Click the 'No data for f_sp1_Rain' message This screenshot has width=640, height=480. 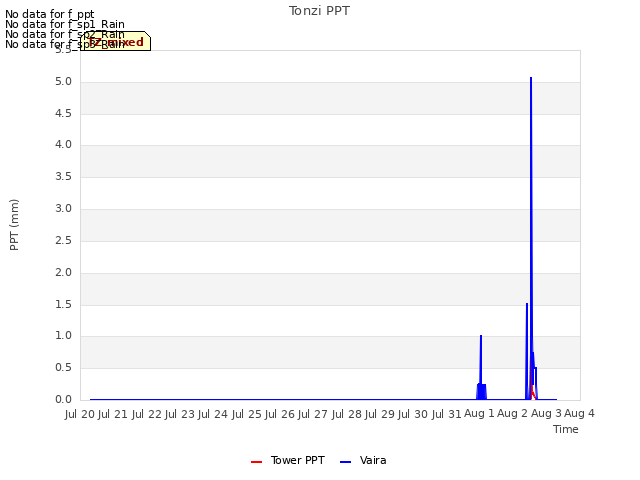coord(65,24)
